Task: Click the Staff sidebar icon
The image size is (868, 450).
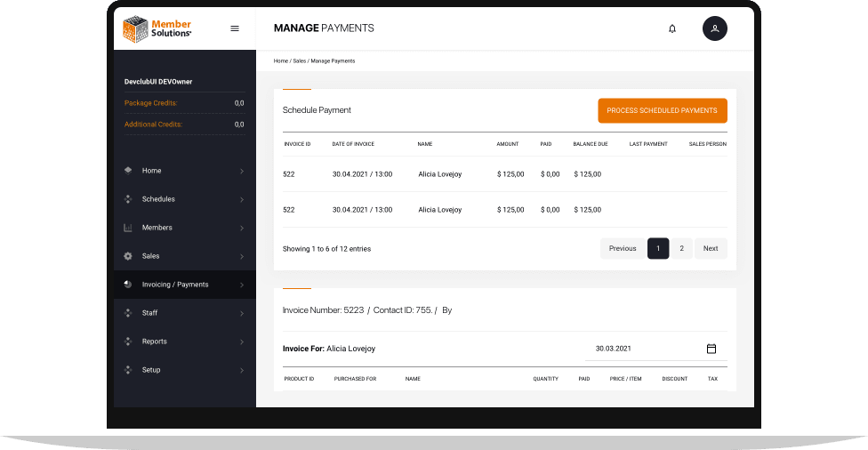Action: (128, 313)
